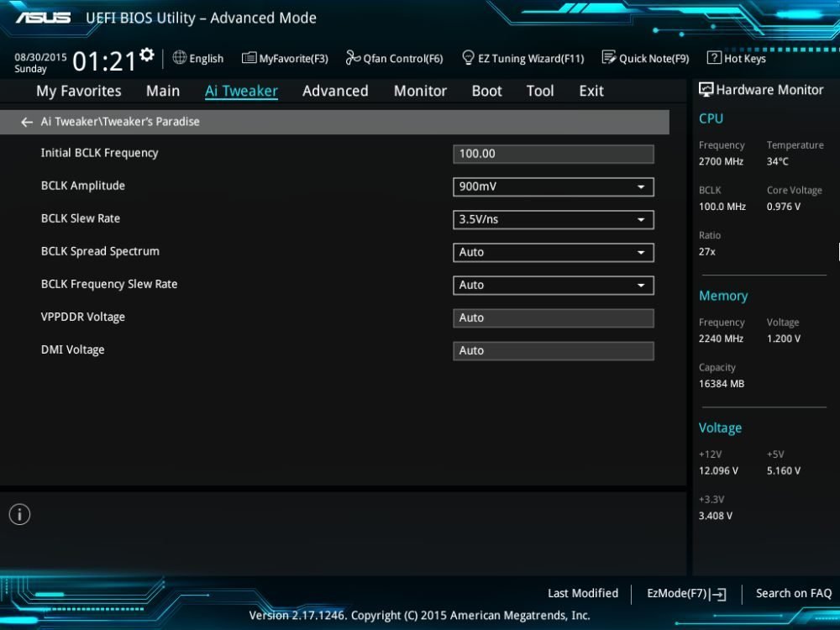Switch to EzMode(F7)
840x630 pixels.
[686, 594]
